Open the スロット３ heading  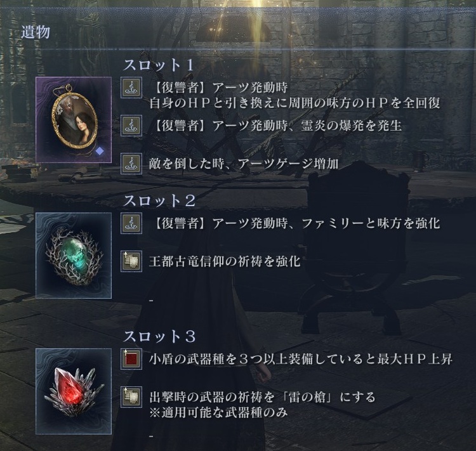pyautogui.click(x=159, y=337)
